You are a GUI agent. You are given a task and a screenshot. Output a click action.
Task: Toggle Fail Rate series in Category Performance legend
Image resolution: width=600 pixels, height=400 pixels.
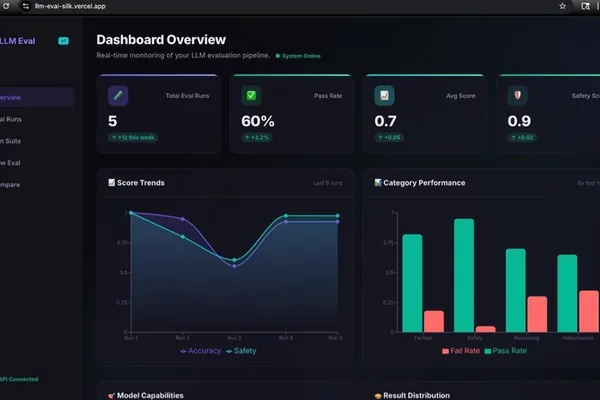point(461,351)
